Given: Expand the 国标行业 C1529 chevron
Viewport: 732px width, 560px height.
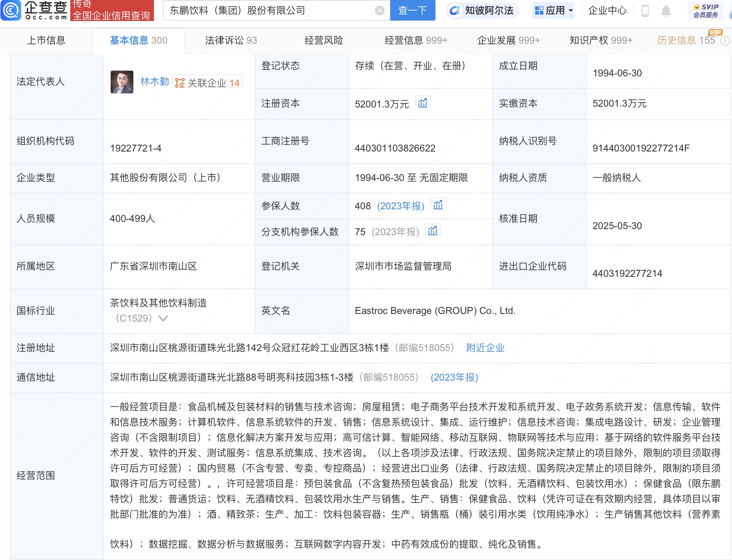Looking at the screenshot, I should (x=163, y=318).
